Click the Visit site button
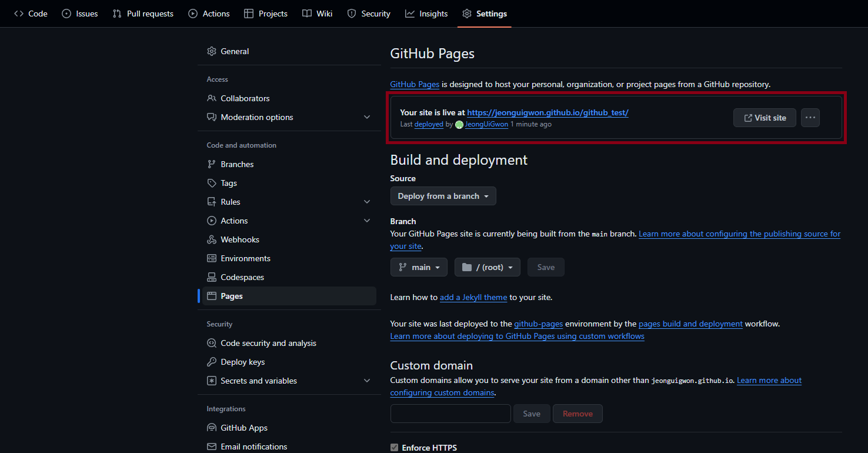Image resolution: width=868 pixels, height=453 pixels. point(764,118)
